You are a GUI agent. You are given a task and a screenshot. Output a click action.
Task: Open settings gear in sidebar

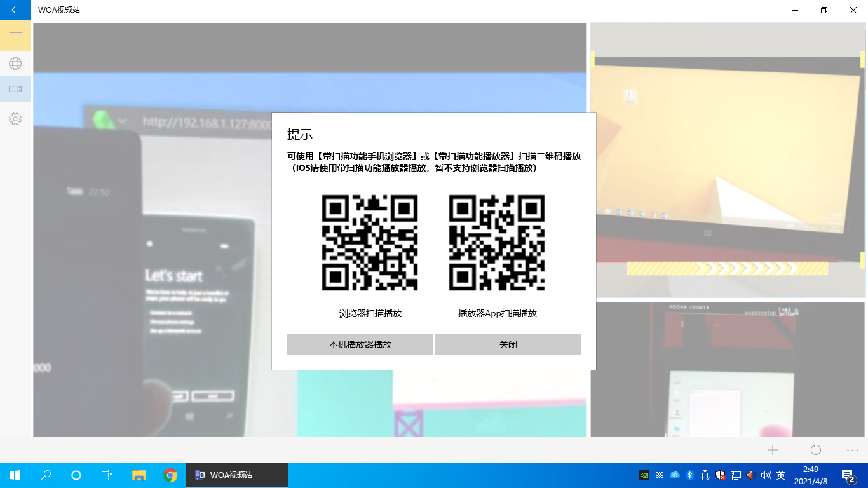[x=15, y=119]
